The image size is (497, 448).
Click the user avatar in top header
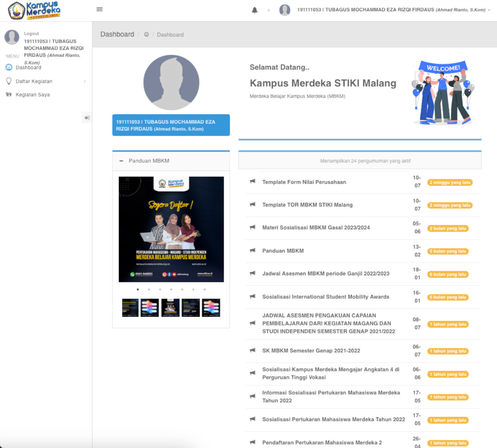[285, 10]
